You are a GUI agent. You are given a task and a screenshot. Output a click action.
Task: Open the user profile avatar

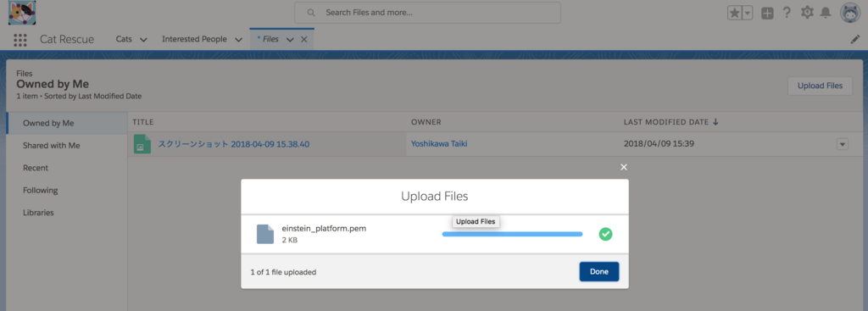(x=849, y=13)
